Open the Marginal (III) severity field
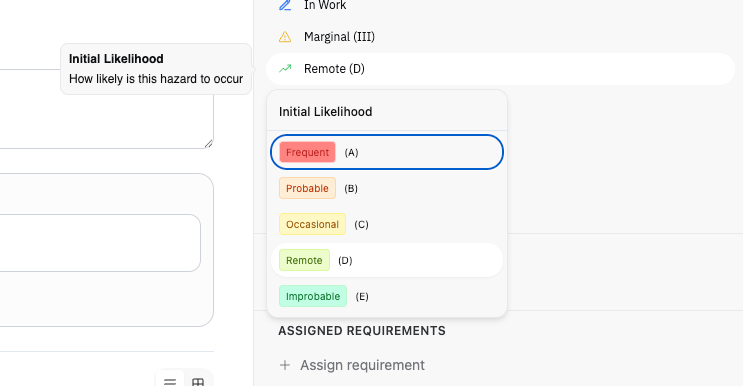743x386 pixels. (500, 36)
